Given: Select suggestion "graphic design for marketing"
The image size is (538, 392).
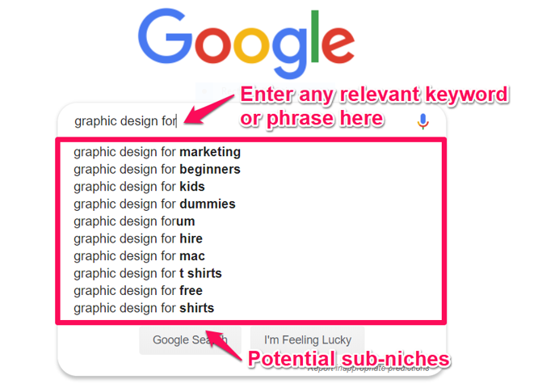Looking at the screenshot, I should click(157, 152).
